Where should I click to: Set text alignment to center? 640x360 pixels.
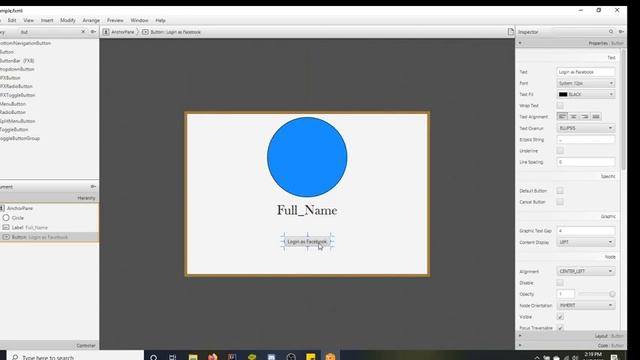[573, 117]
